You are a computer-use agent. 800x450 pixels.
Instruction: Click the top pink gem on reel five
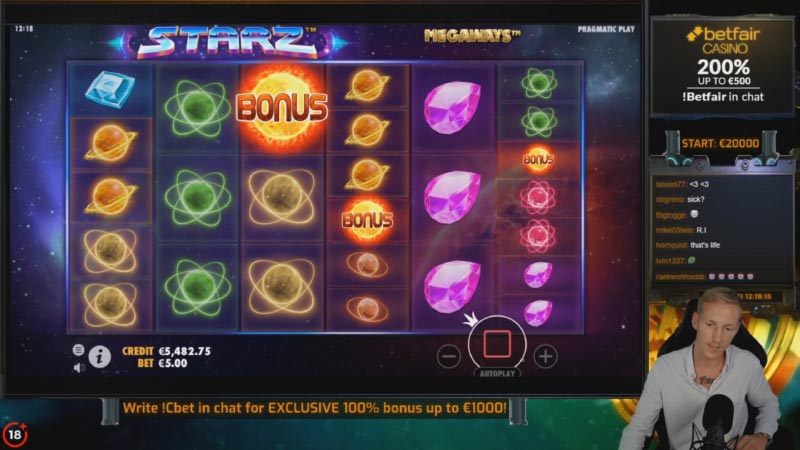(x=452, y=108)
